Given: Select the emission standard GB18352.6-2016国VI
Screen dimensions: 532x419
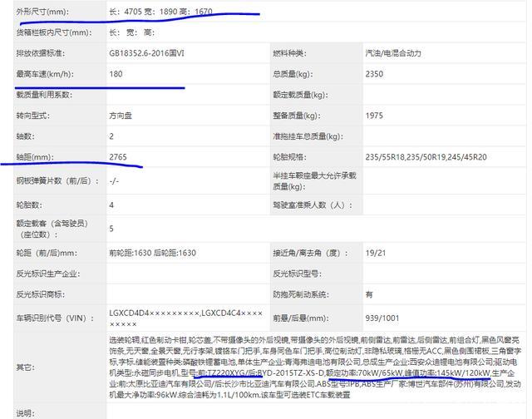Looking at the screenshot, I should point(146,53).
